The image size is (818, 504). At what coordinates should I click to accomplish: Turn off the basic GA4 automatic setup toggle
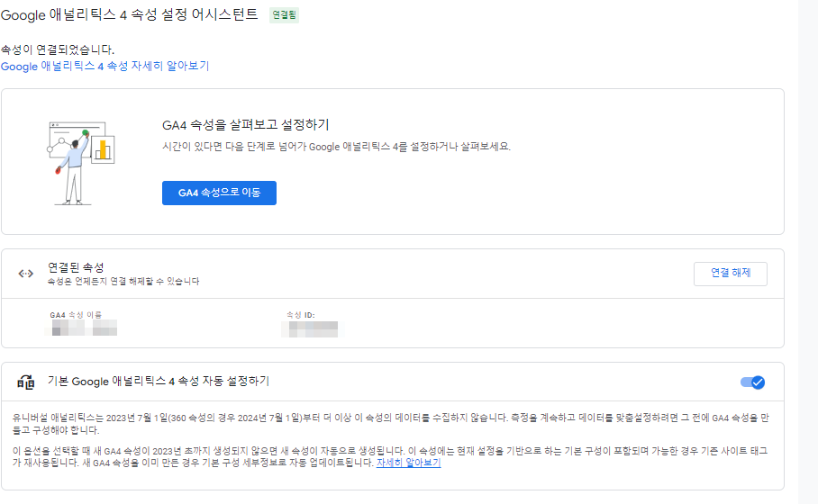752,382
